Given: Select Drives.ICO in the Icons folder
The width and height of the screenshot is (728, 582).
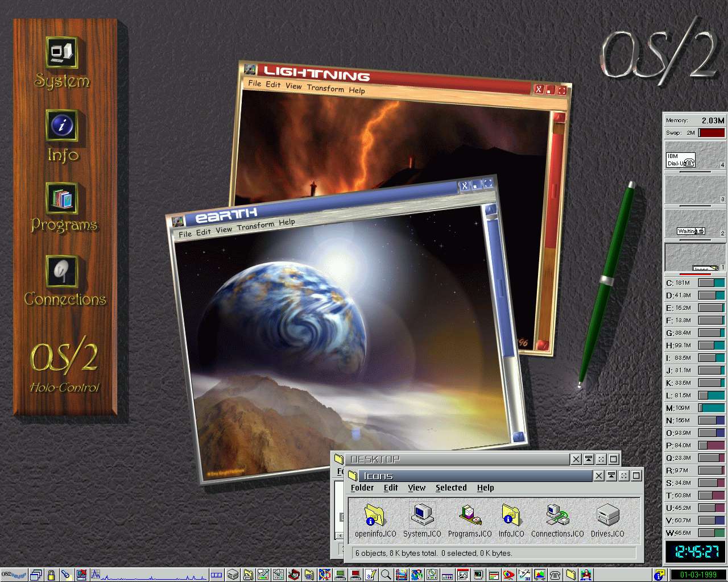Looking at the screenshot, I should coord(607,515).
